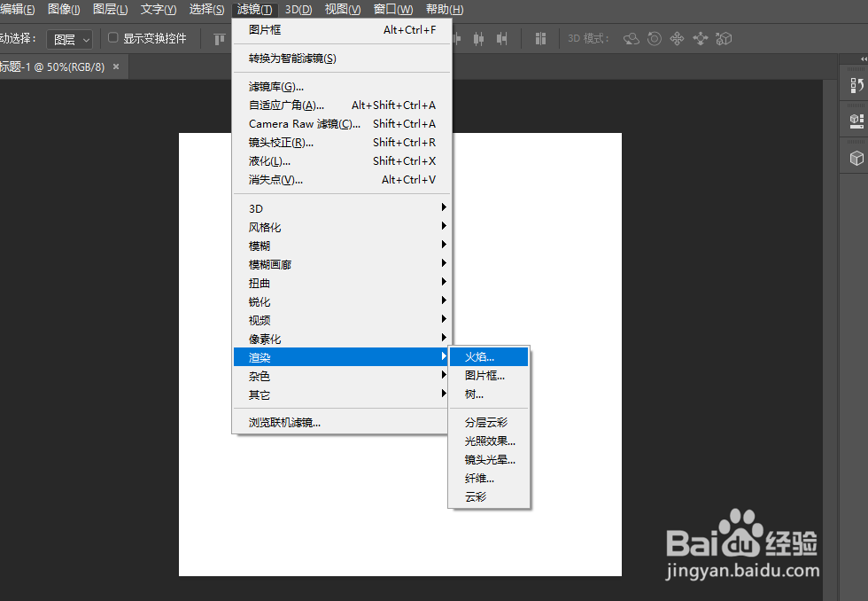Viewport: 868px width, 601px height.
Task: Open the 编辑(E) menu
Action: tap(17, 10)
